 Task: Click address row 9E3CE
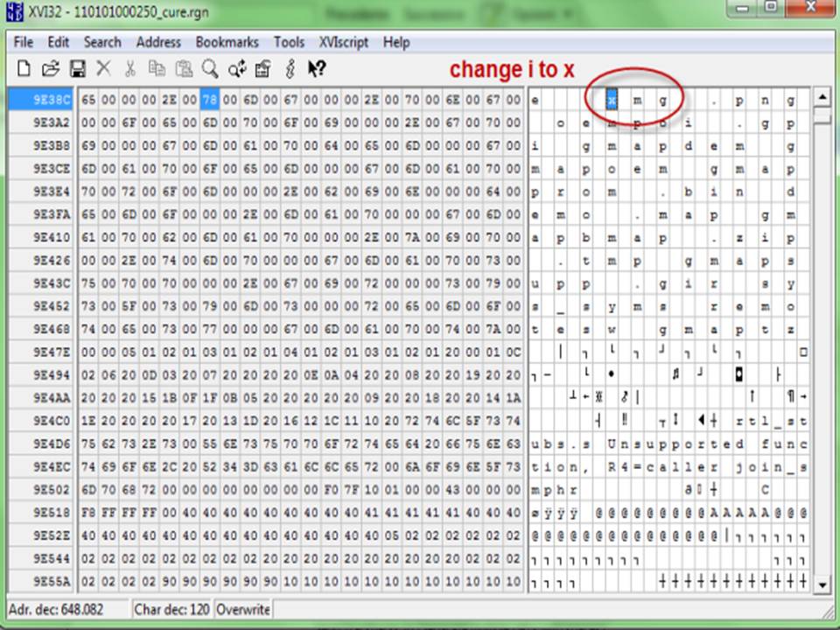[x=41, y=169]
